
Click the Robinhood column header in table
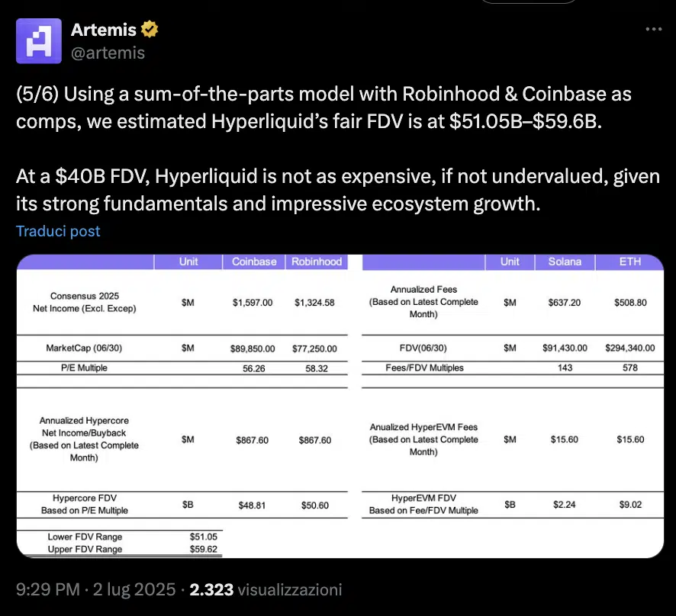coord(315,261)
